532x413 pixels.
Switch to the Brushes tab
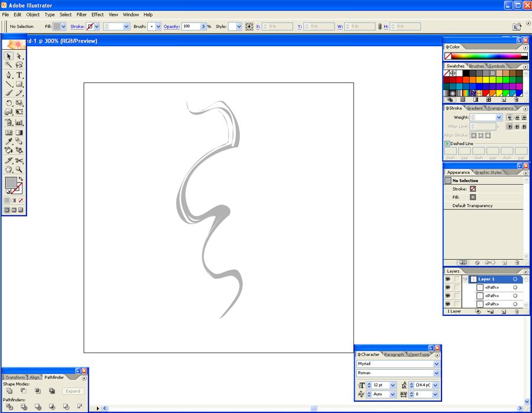point(476,66)
